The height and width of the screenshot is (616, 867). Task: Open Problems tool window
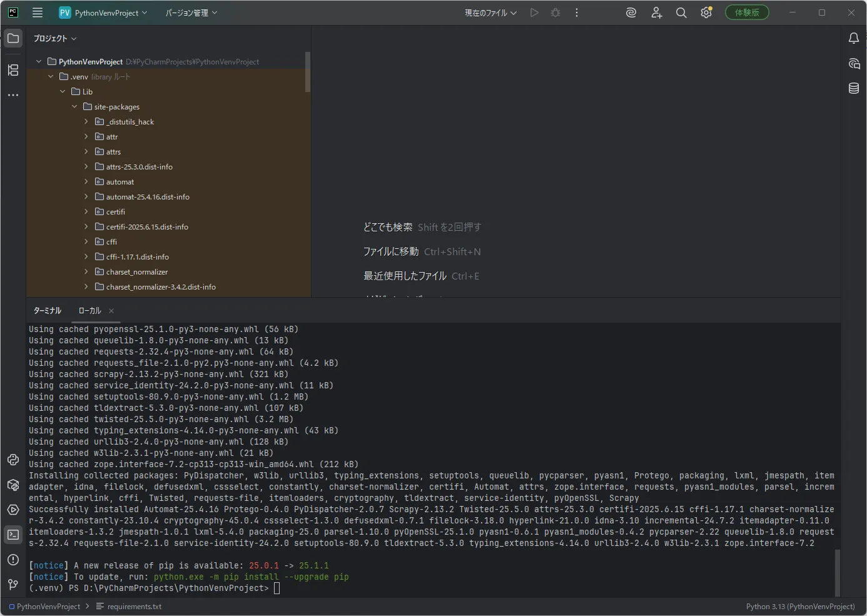(x=13, y=560)
